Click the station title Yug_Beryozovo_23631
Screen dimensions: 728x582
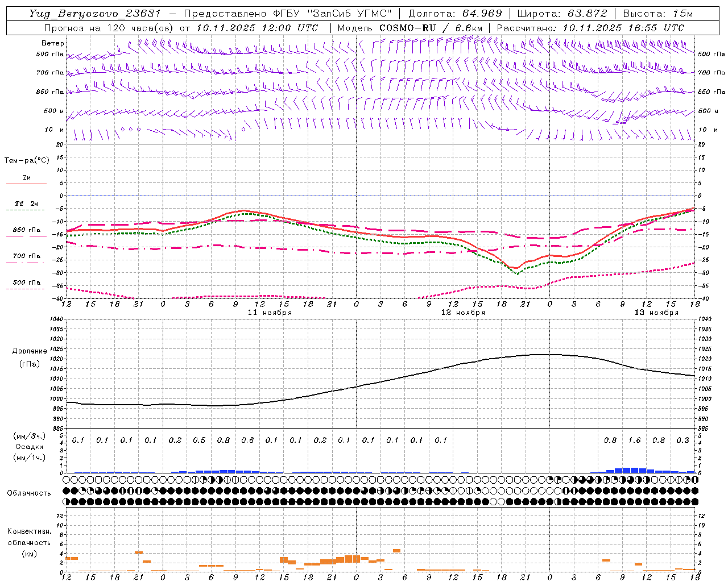95,14
